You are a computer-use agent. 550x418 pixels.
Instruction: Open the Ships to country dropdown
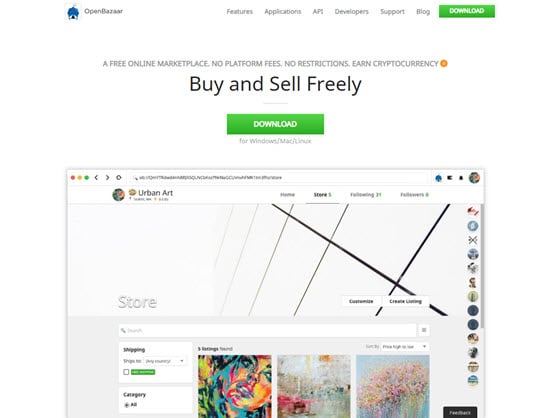tap(165, 361)
